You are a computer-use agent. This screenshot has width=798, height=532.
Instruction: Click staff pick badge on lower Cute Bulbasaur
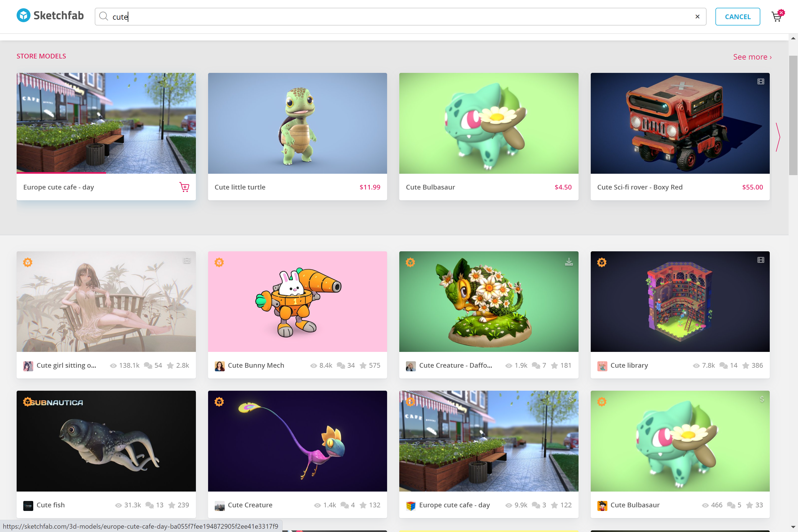click(602, 402)
